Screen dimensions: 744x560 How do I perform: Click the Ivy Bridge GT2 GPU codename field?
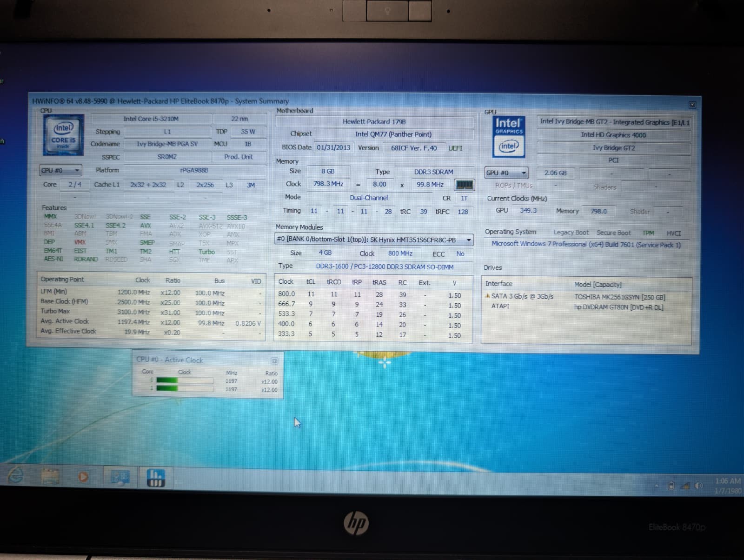click(614, 148)
